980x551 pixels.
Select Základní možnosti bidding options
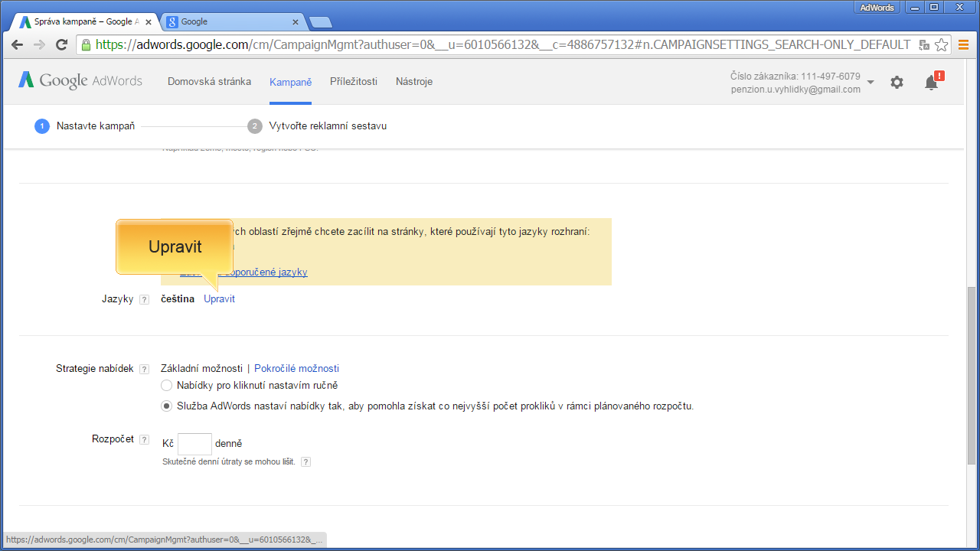[201, 369]
